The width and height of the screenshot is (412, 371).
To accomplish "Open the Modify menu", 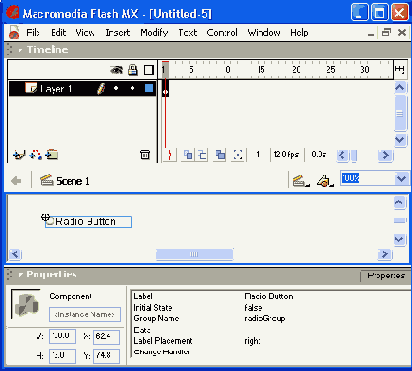I will click(x=154, y=33).
